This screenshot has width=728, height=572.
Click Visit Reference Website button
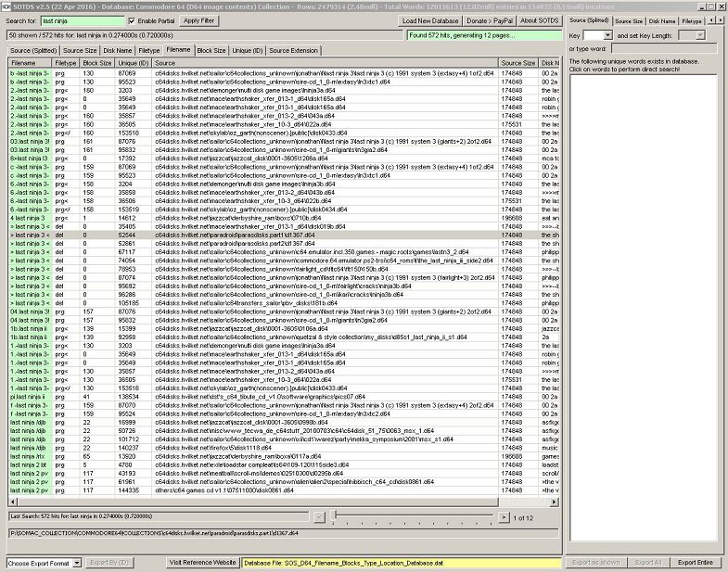202,563
